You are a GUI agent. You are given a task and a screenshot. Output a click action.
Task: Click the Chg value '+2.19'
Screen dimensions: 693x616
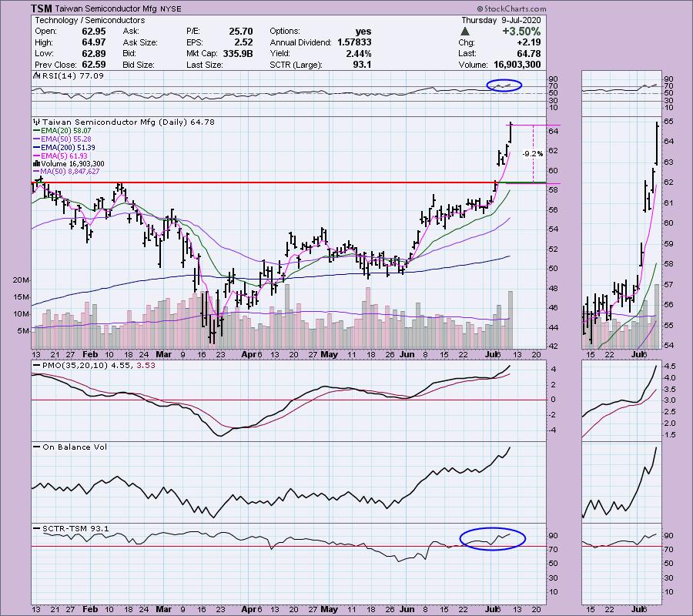click(x=530, y=42)
